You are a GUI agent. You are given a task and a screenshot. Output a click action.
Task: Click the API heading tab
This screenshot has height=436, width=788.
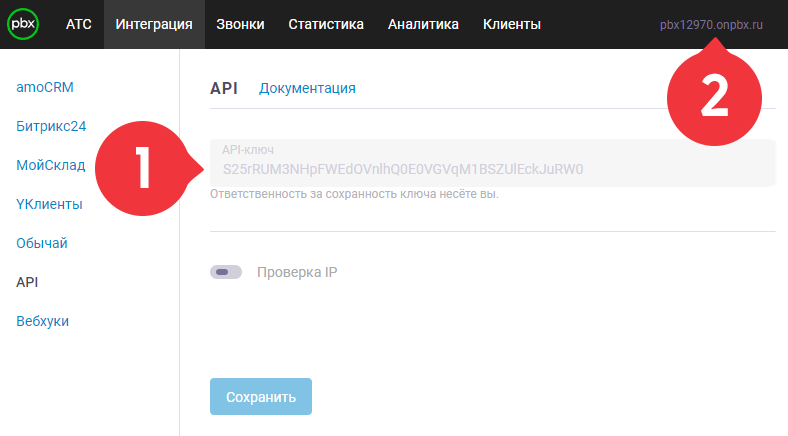pos(224,88)
